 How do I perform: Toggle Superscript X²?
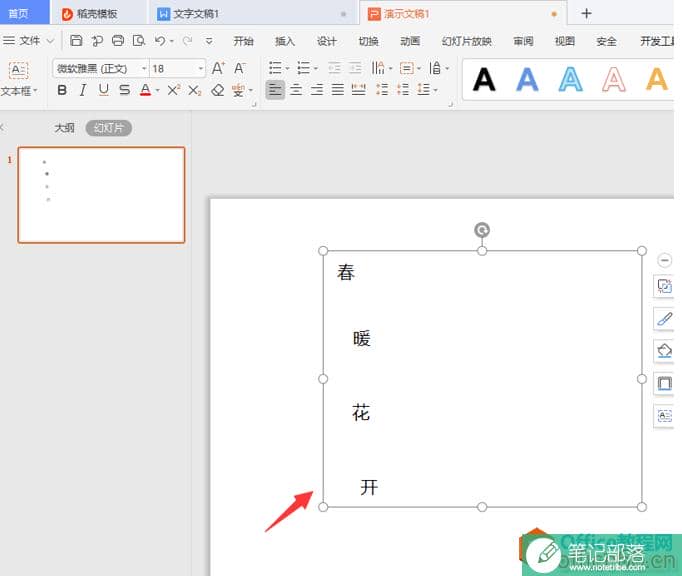tap(173, 90)
